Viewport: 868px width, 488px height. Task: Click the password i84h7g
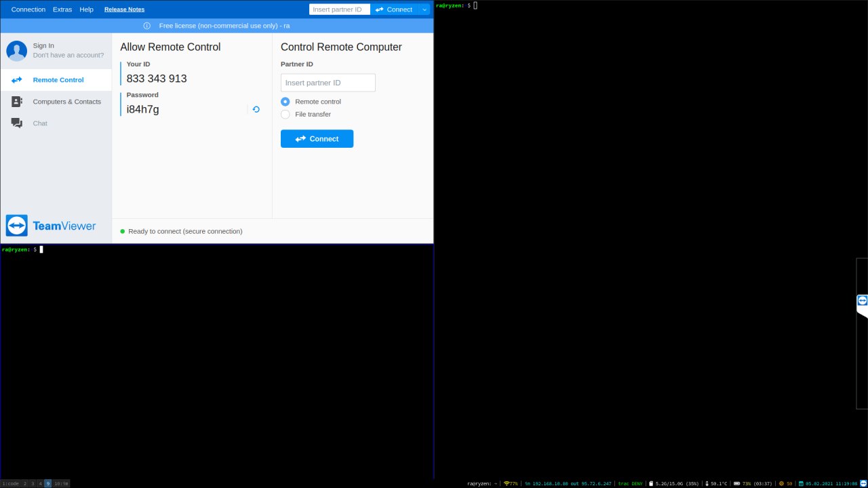pyautogui.click(x=143, y=109)
